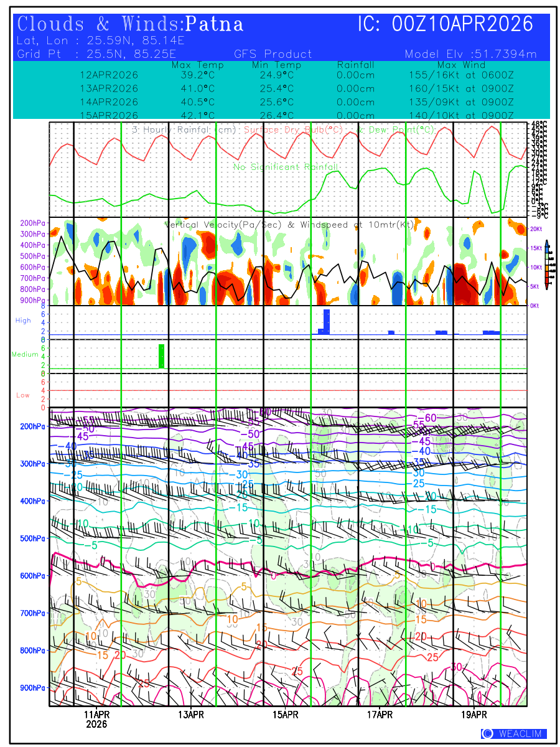
Task: Select the 15APR date axis label
Action: pyautogui.click(x=286, y=714)
